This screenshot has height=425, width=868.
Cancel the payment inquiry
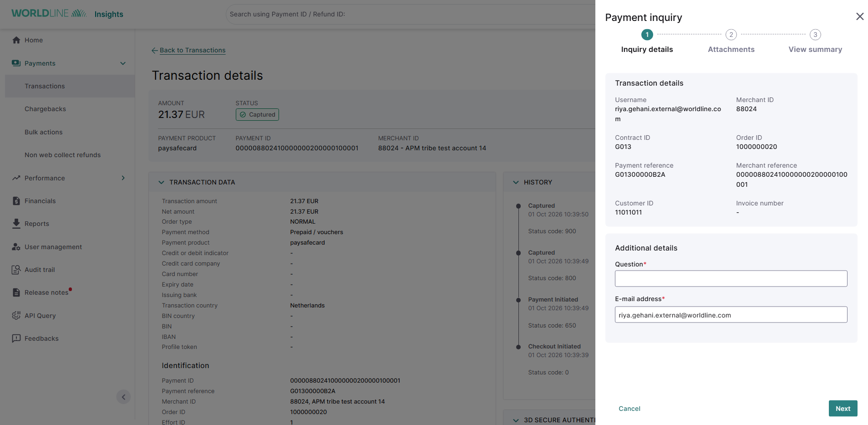629,409
